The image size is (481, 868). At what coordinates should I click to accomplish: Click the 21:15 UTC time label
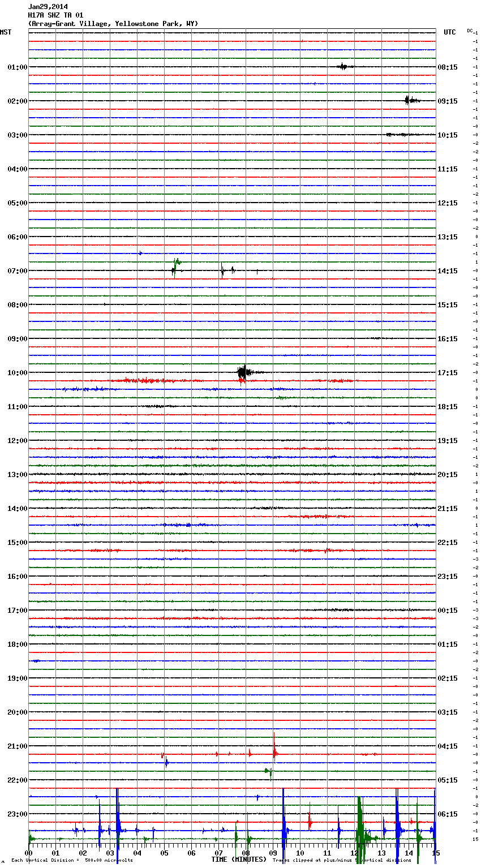pyautogui.click(x=448, y=509)
